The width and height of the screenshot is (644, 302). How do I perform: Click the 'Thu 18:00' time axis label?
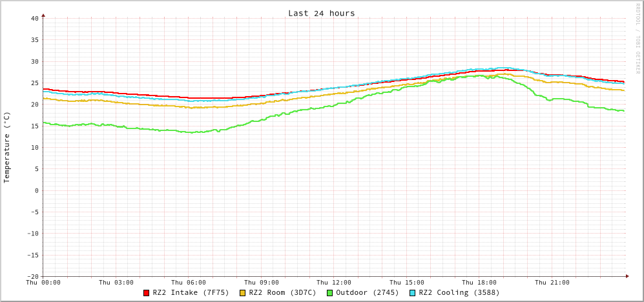click(x=479, y=283)
